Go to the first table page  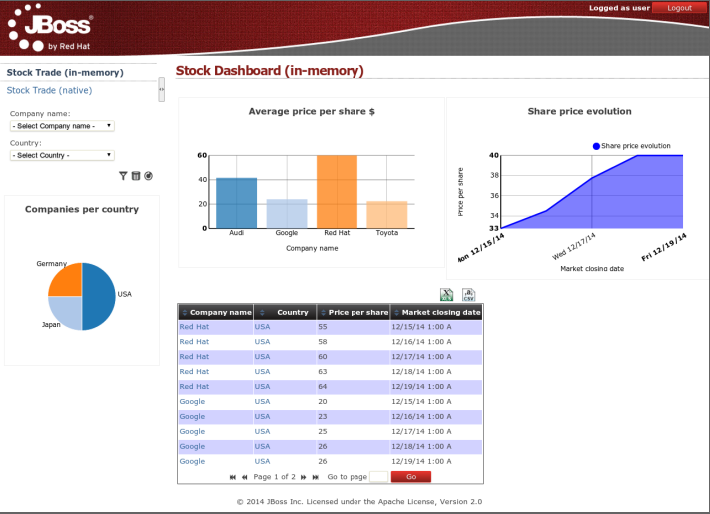(x=233, y=477)
